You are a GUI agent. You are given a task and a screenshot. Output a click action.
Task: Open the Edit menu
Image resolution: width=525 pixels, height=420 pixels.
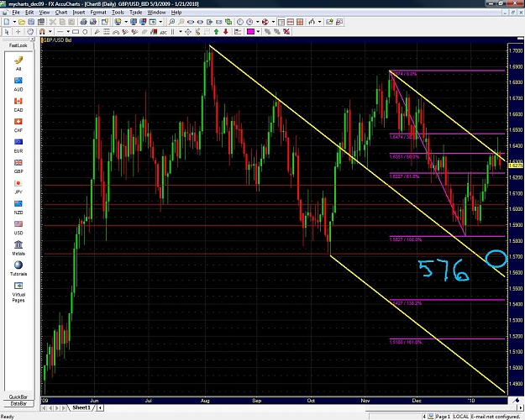point(29,13)
